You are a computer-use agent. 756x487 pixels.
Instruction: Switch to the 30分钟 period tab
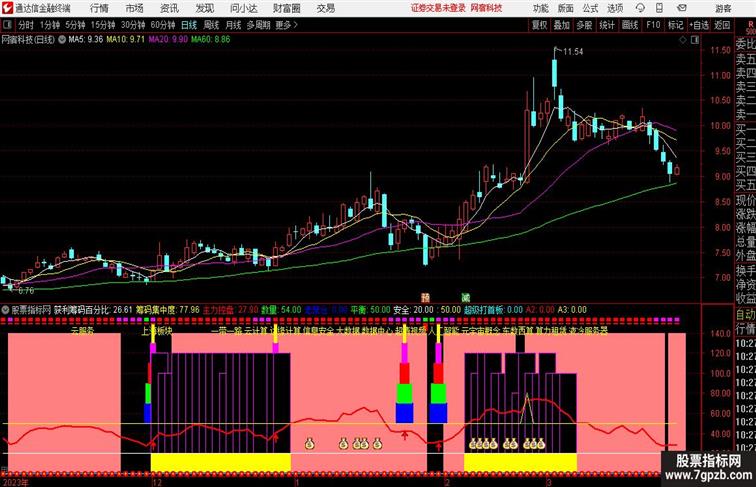(x=133, y=25)
